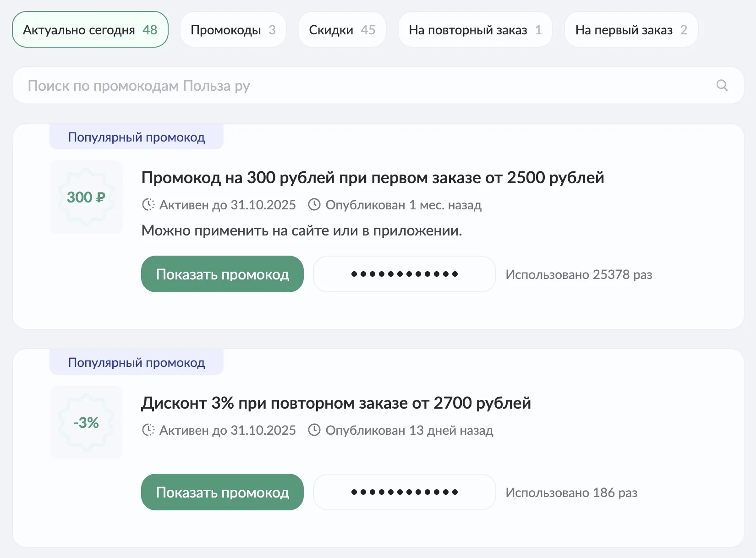Click the hidden code field of 300 rubles promo

(x=404, y=274)
